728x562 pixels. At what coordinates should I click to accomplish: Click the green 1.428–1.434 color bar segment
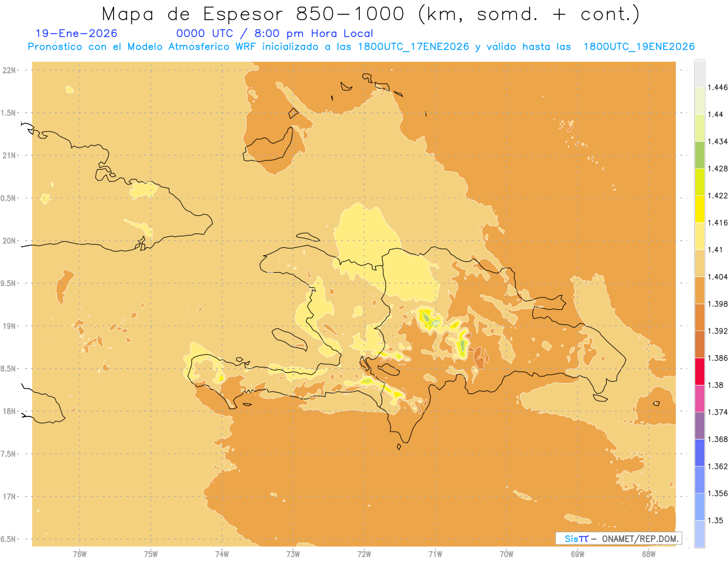pyautogui.click(x=699, y=155)
